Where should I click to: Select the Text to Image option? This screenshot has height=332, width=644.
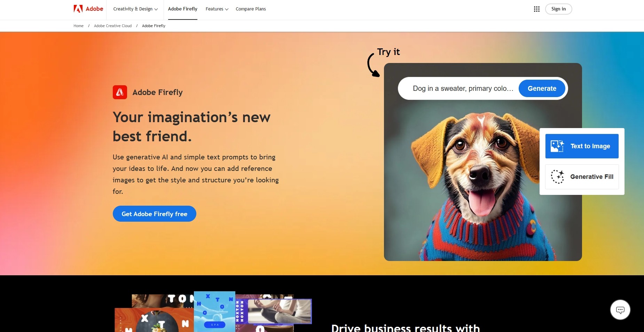coord(582,146)
